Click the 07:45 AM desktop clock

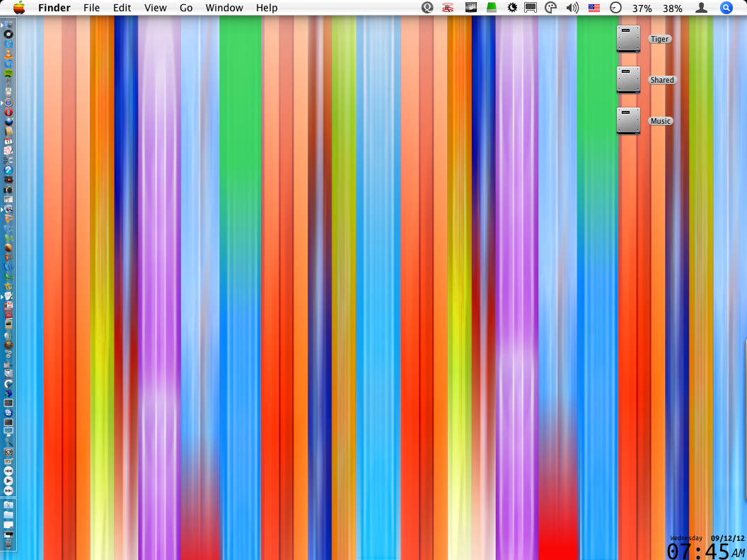click(x=705, y=552)
